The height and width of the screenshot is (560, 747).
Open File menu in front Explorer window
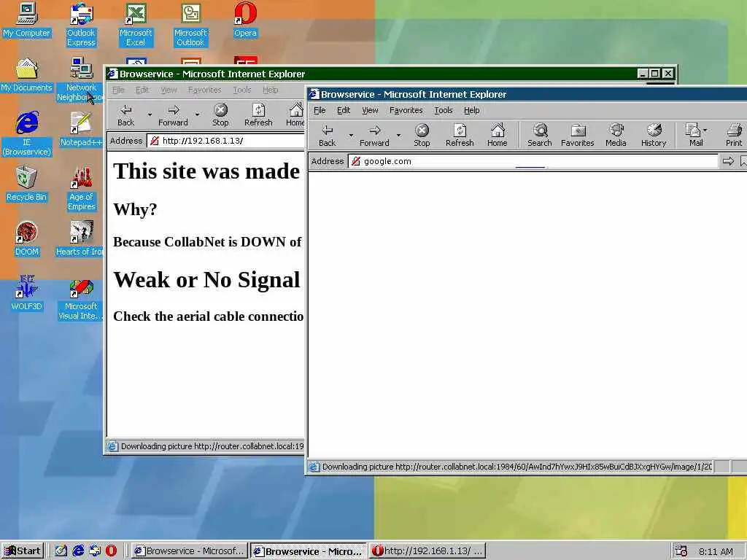tap(320, 110)
